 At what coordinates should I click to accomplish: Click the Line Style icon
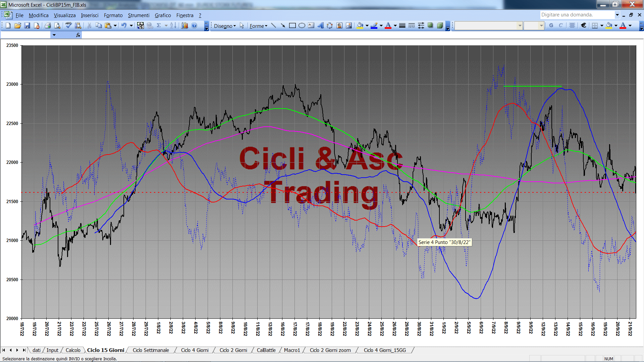(402, 25)
